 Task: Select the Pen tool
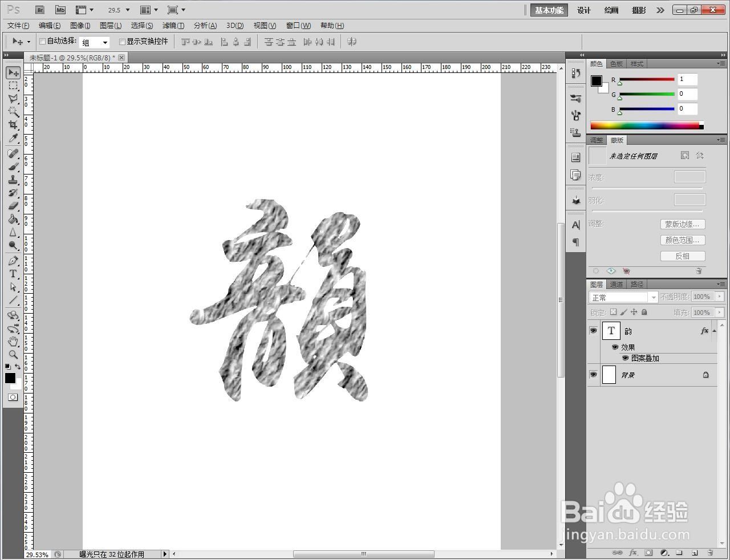(x=13, y=260)
